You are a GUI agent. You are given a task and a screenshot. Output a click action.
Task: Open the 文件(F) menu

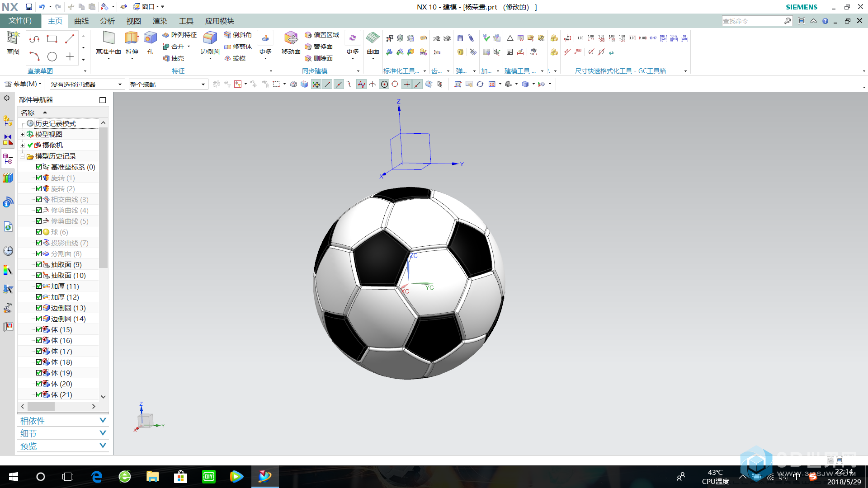(20, 21)
